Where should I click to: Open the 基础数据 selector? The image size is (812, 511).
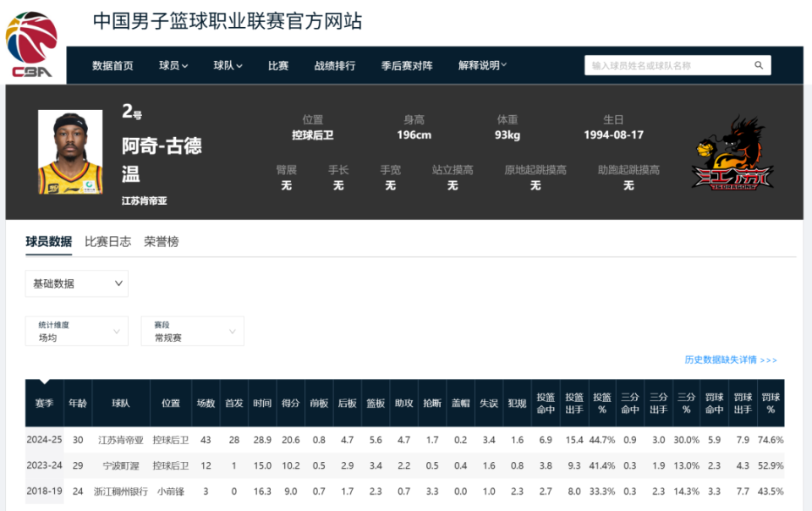tap(76, 283)
